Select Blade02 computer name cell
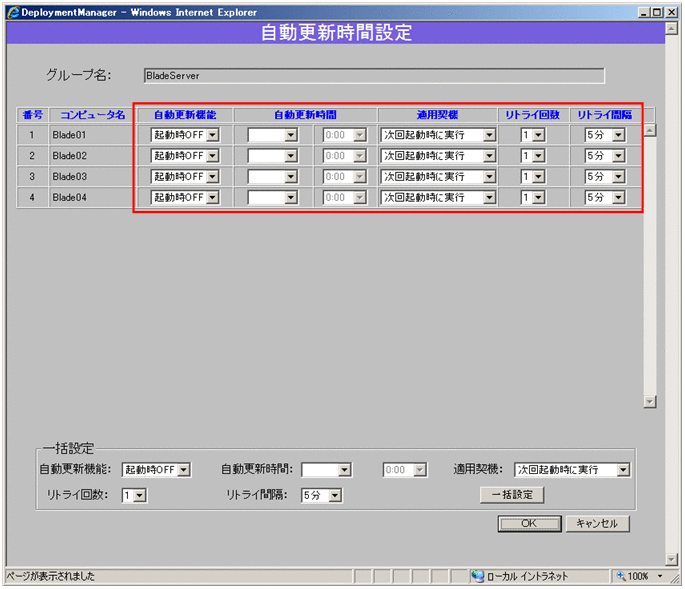685x589 pixels. [88, 156]
